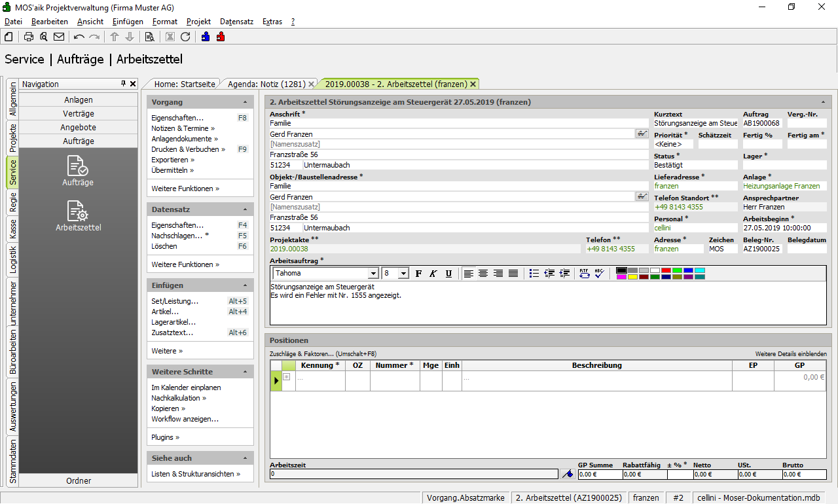Click the blue puzzle piece plugin icon
The width and height of the screenshot is (838, 504).
tap(206, 37)
